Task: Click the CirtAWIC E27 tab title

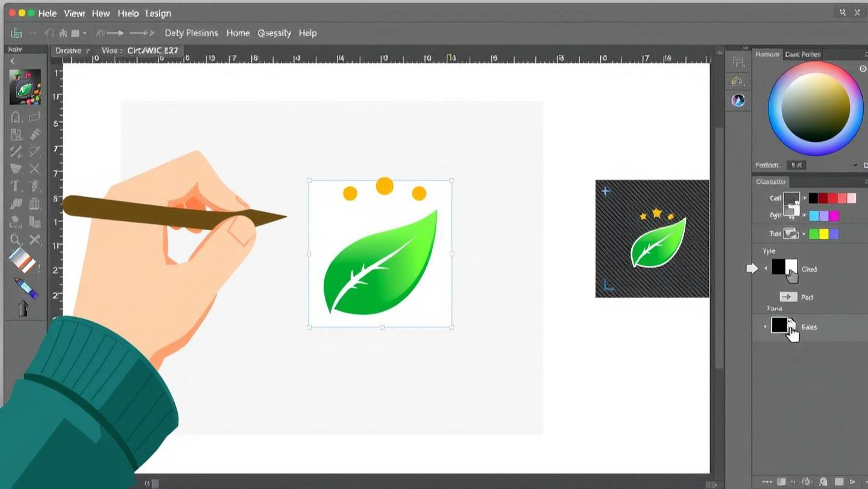Action: (x=153, y=51)
